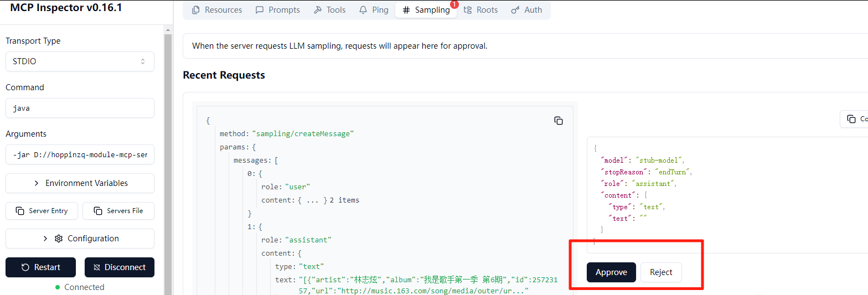Select the Ping tab
Image resolution: width=868 pixels, height=295 pixels.
[374, 10]
